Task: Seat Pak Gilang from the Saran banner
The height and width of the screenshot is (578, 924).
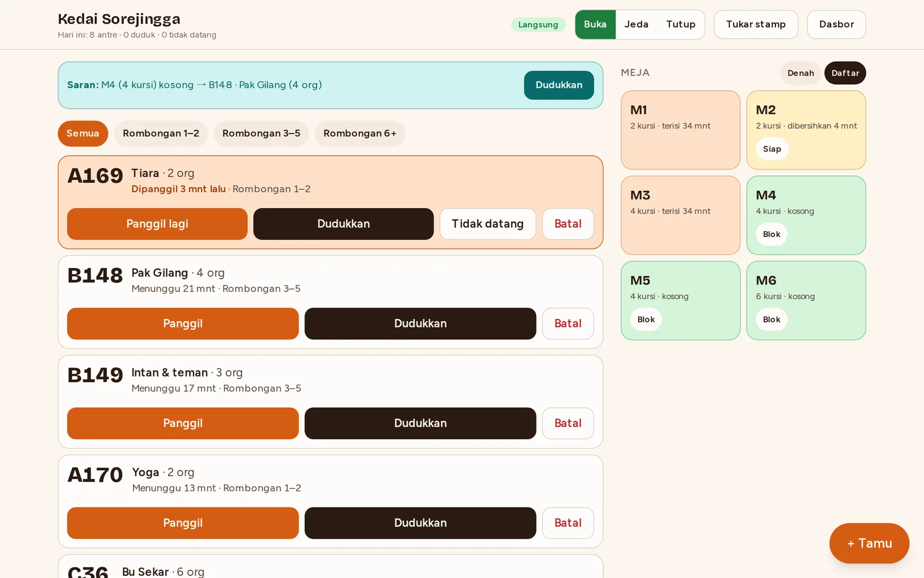Action: (558, 85)
